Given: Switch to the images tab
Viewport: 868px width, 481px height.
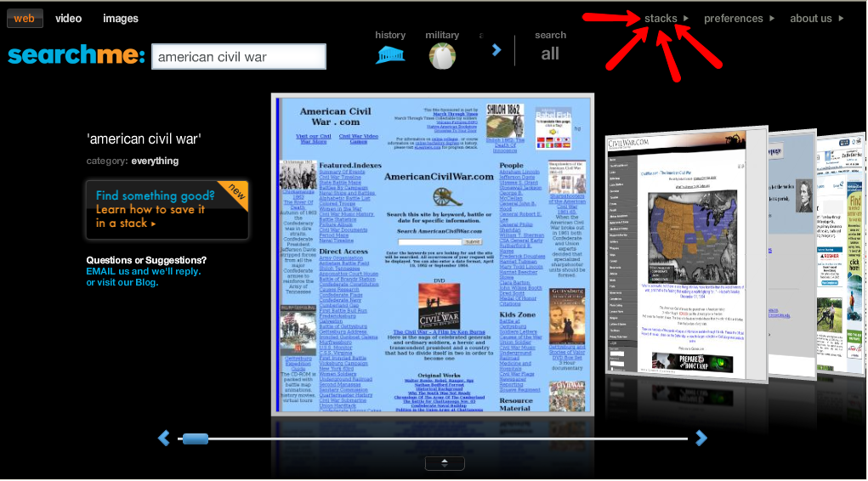Looking at the screenshot, I should click(x=121, y=18).
